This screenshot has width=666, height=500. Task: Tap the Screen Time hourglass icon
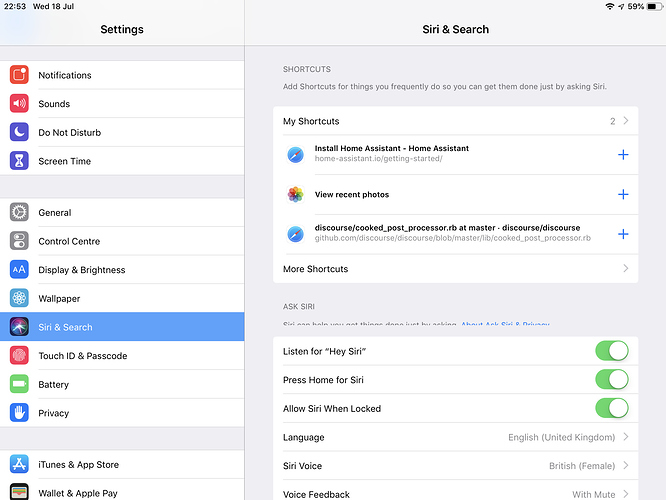[19, 161]
